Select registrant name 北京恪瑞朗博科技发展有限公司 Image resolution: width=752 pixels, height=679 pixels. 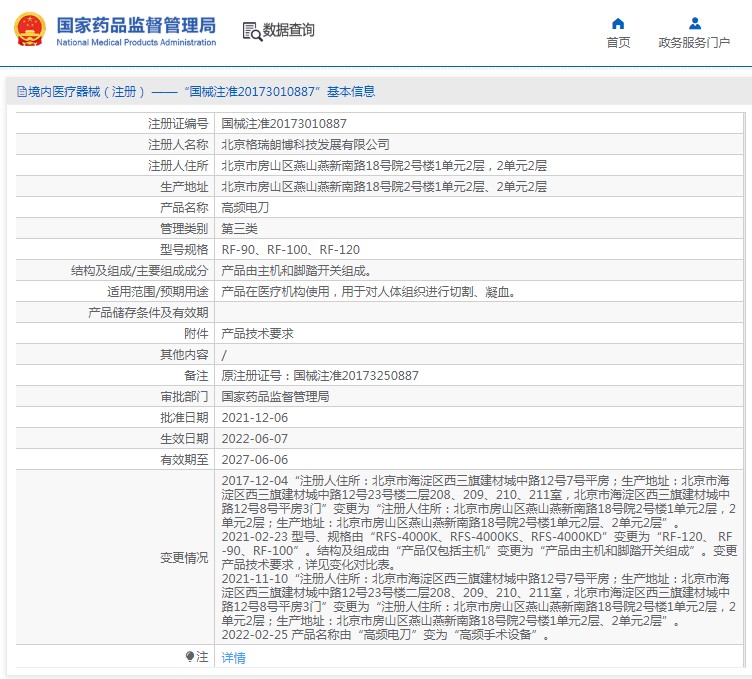click(305, 144)
